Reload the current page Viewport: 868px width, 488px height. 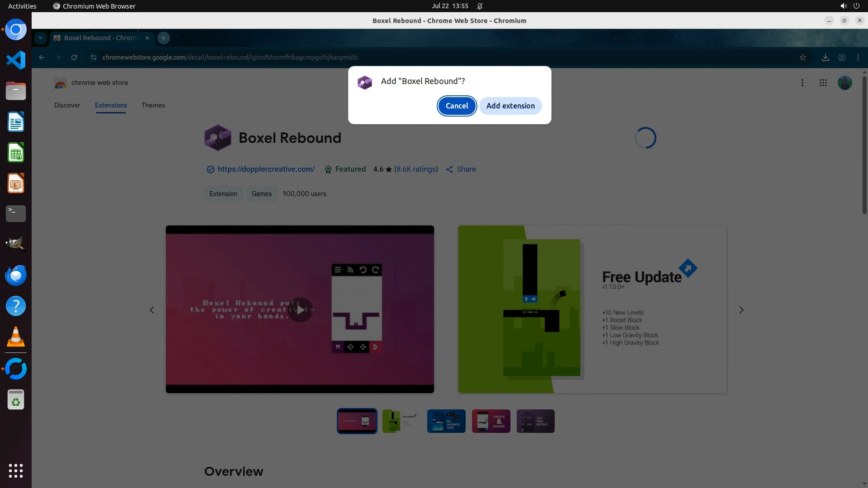point(74,57)
